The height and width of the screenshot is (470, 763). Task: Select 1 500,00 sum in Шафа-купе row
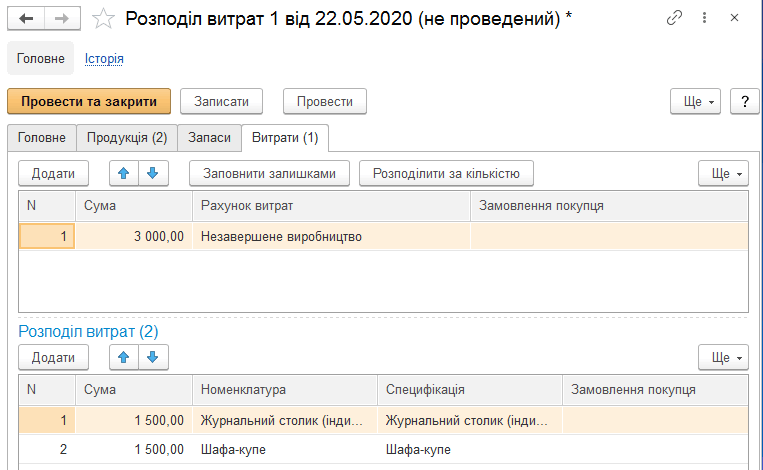pyautogui.click(x=134, y=449)
